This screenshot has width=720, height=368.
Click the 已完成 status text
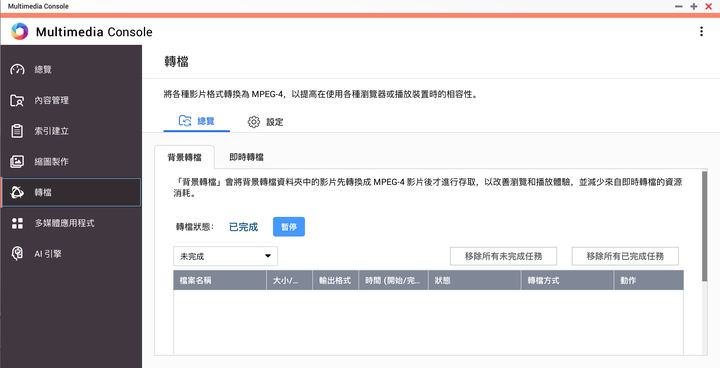tap(243, 227)
